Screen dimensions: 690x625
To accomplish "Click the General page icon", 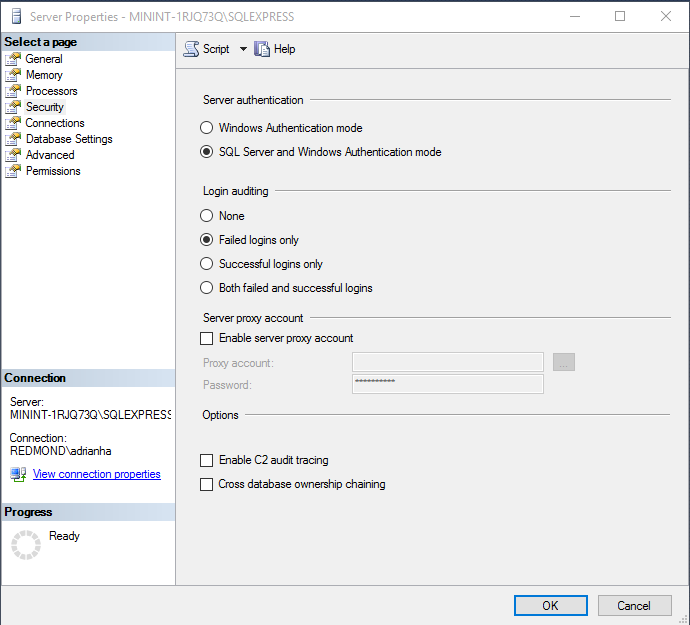I will pos(13,59).
